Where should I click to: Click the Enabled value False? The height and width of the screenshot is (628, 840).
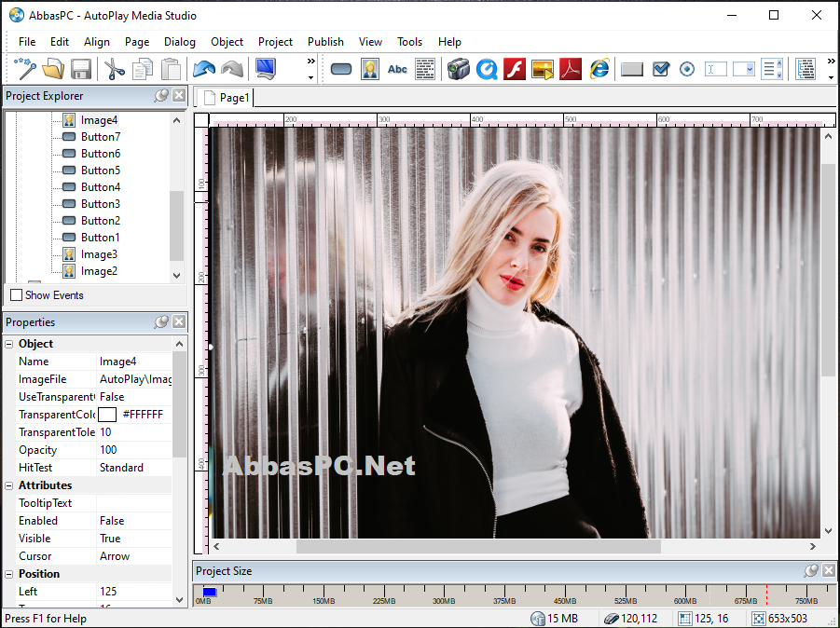[134, 521]
